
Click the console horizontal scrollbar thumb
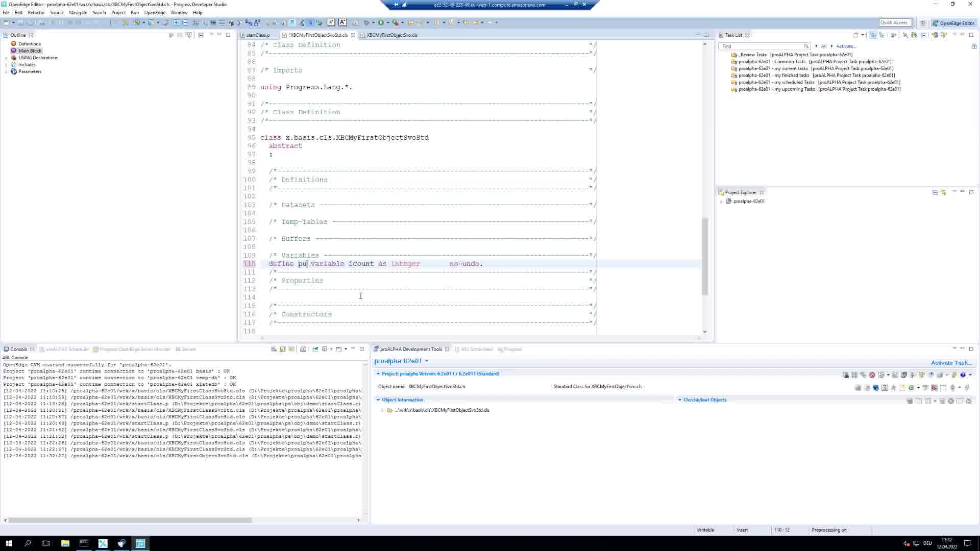[130, 520]
